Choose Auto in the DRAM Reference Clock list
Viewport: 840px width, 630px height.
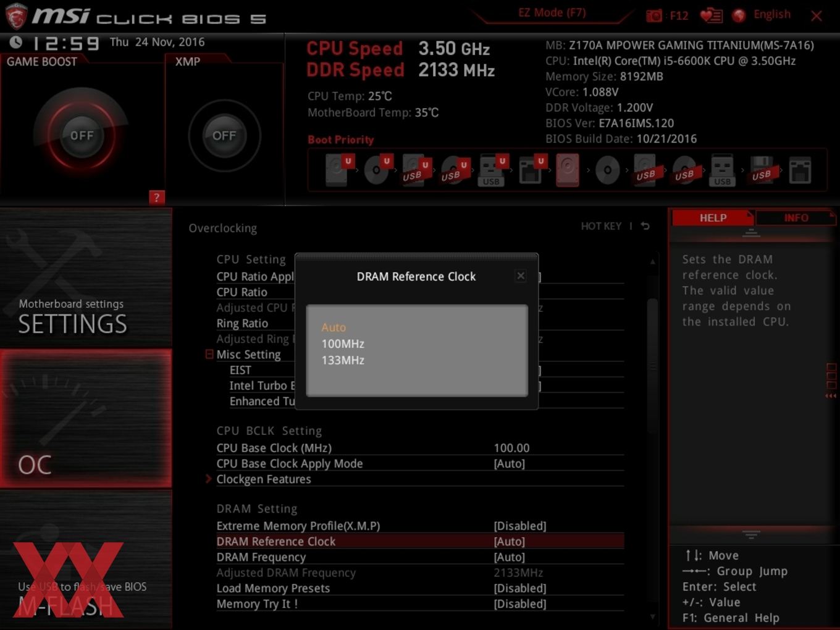334,327
